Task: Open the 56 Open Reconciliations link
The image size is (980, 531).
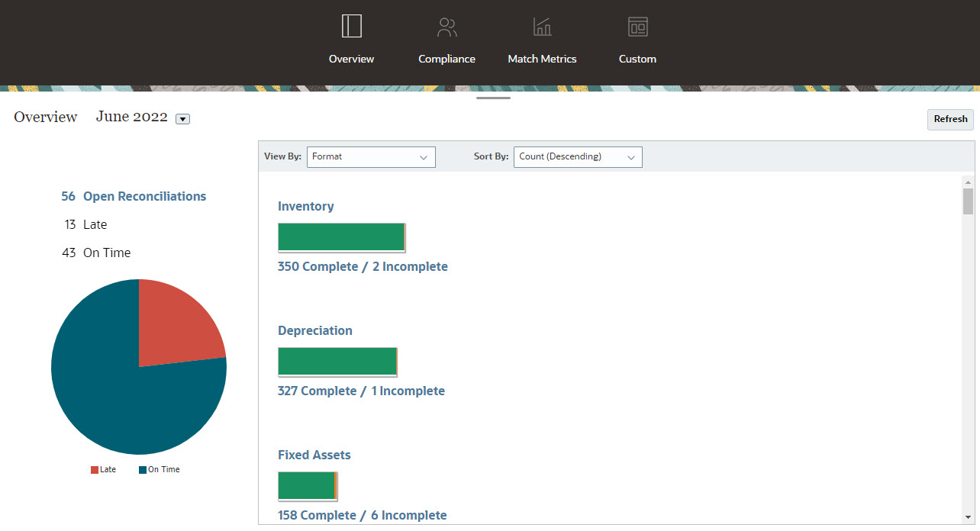Action: coord(134,196)
